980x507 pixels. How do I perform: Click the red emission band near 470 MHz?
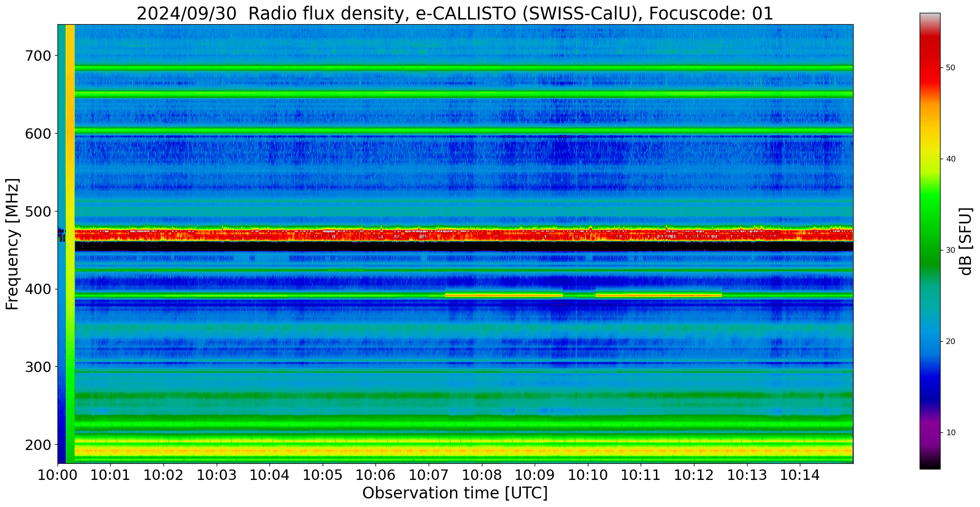(463, 235)
